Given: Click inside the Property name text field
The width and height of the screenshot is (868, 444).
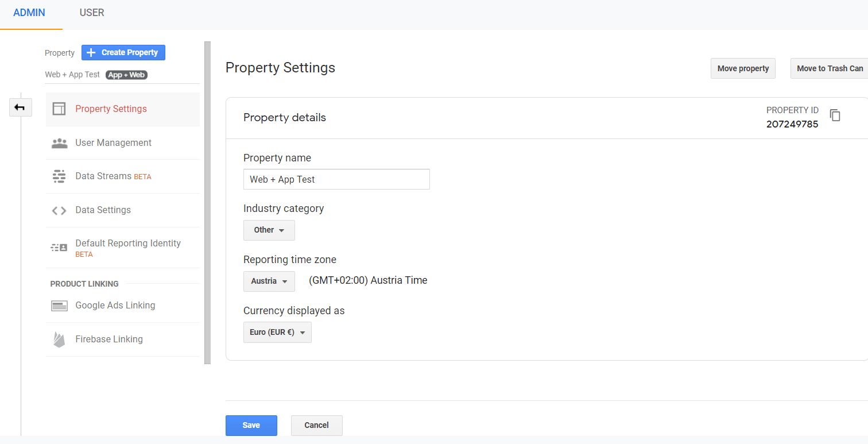Looking at the screenshot, I should 336,179.
